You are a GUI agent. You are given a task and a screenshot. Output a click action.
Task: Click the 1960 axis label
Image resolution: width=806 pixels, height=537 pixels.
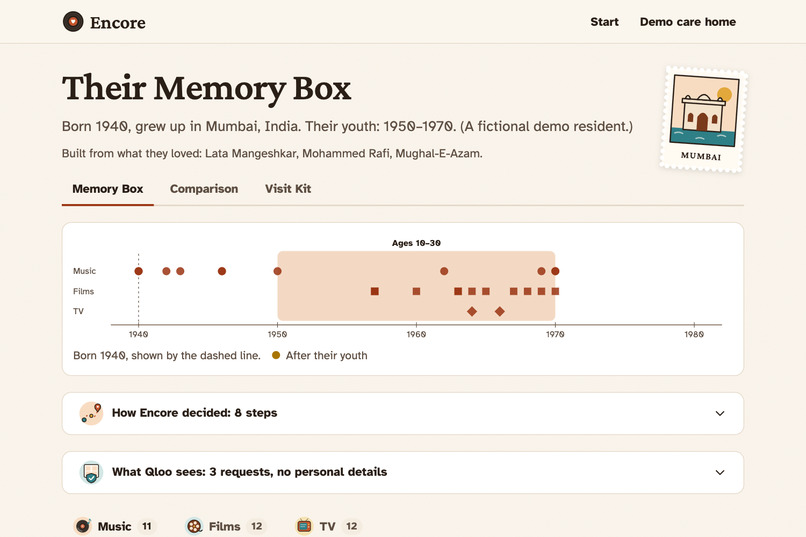pyautogui.click(x=416, y=335)
